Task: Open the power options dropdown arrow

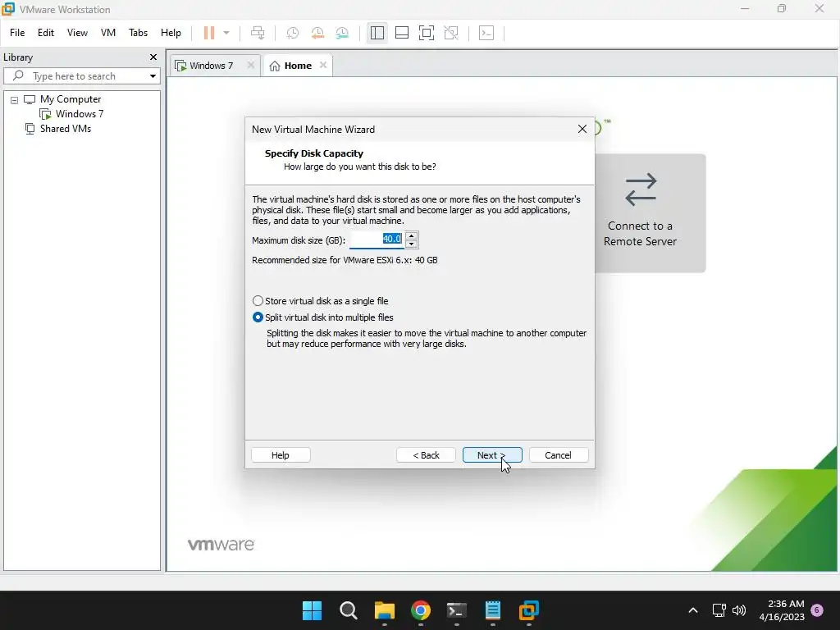Action: tap(226, 33)
